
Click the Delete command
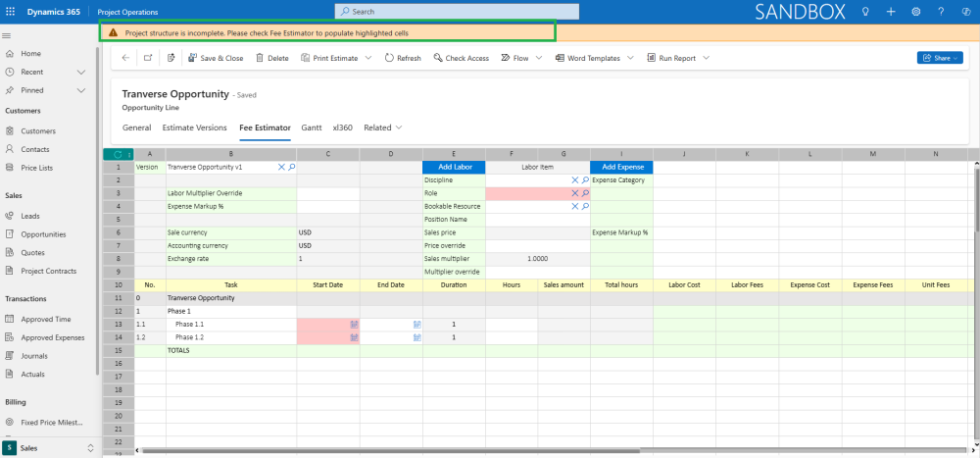[x=271, y=58]
